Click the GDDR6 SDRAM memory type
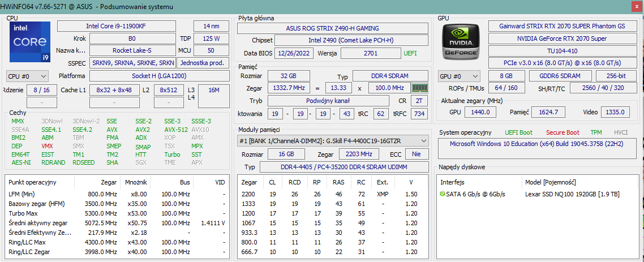 560,76
